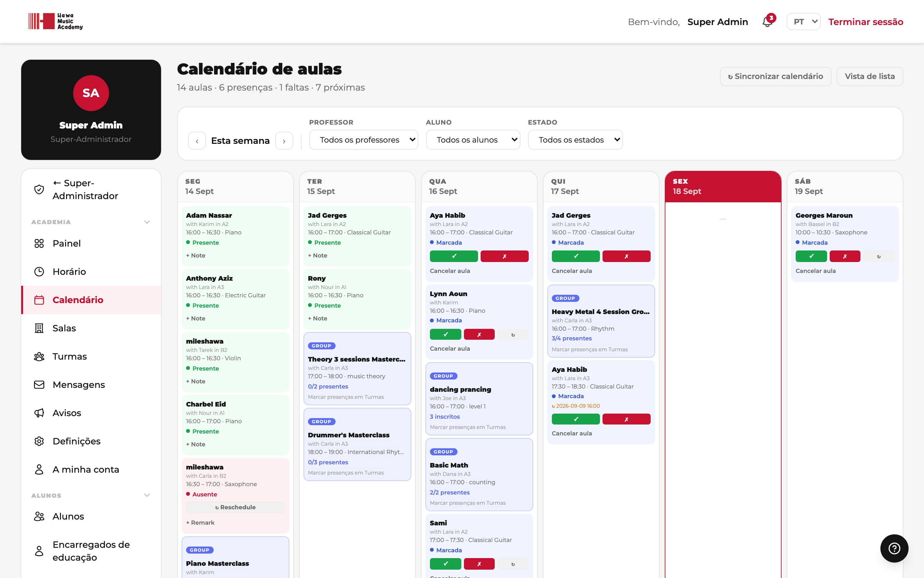
Task: Mark Lynn Aoun lesson absent
Action: 479,334
